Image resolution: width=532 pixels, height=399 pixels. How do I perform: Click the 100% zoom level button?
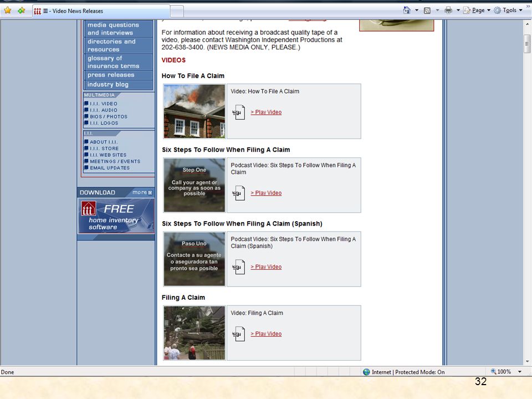pos(501,372)
